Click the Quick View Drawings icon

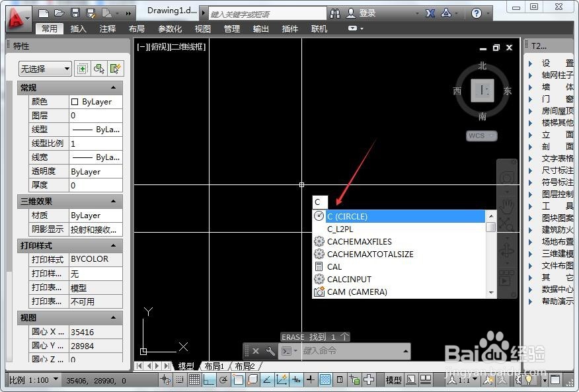(426, 379)
